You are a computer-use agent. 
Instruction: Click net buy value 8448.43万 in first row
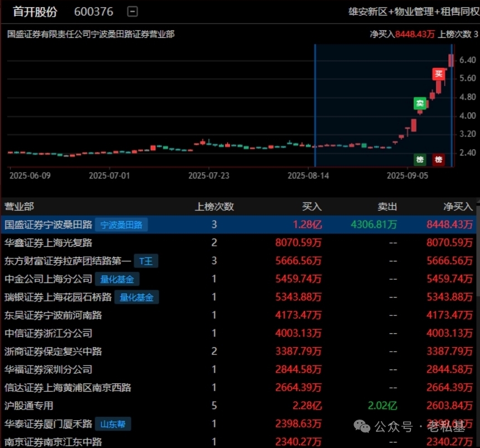coord(450,225)
